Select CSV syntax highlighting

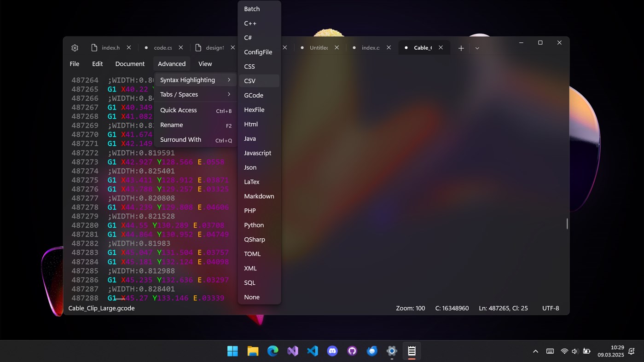pos(259,81)
